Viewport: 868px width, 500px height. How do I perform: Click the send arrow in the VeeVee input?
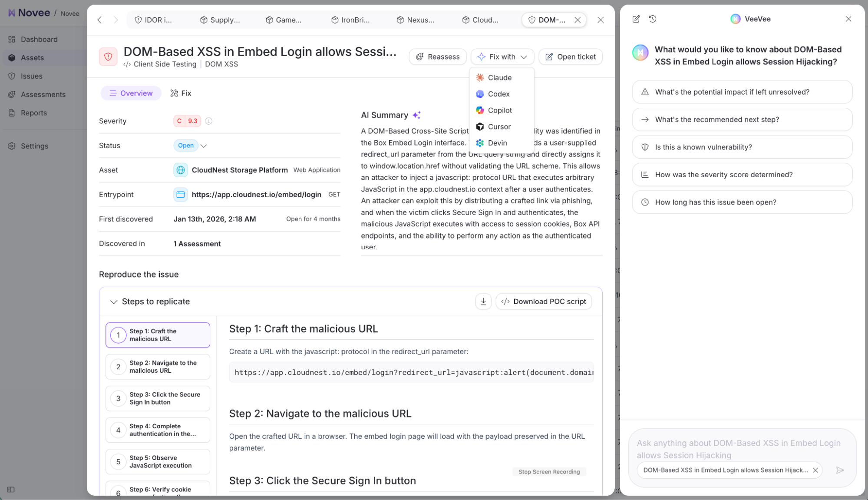[x=840, y=470]
